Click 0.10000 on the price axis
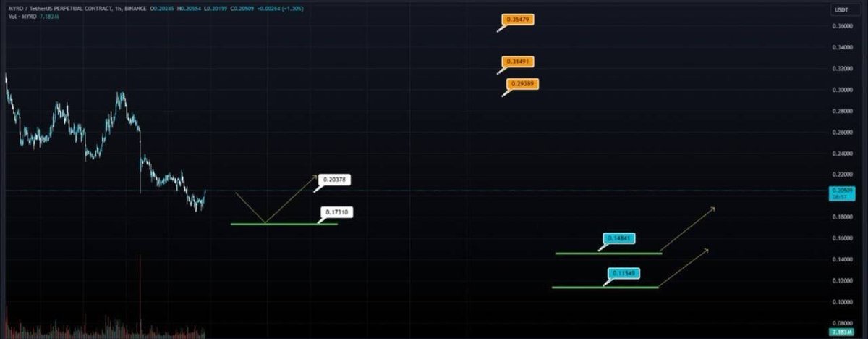Image resolution: width=868 pixels, height=339 pixels. point(843,302)
